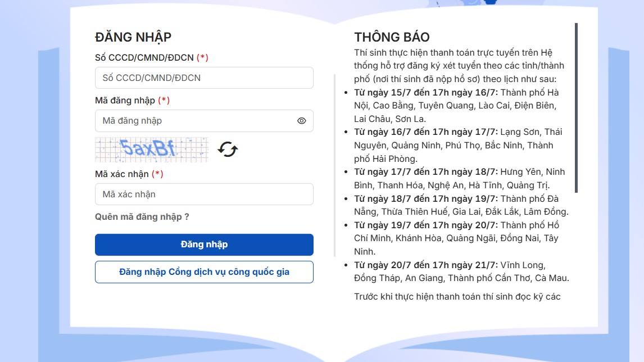
Task: Click 'Từ ngày 20/7 đến 17h ngày 21/7' text
Action: pos(426,265)
